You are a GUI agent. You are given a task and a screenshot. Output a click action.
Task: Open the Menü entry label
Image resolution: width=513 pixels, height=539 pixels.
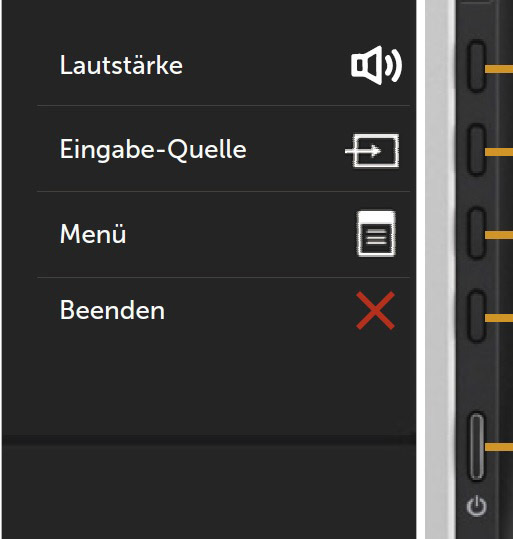click(x=93, y=234)
